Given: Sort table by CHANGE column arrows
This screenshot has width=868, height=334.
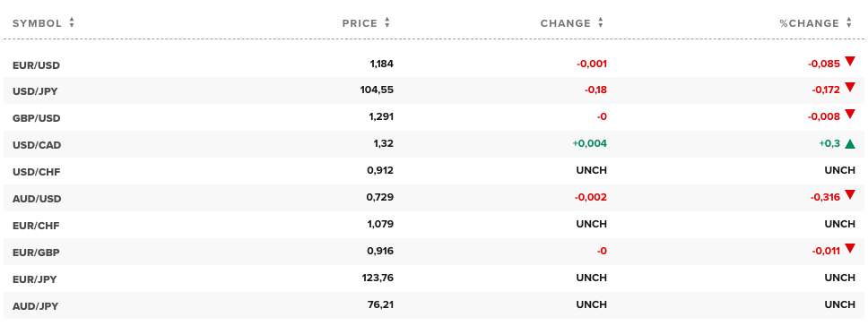Looking at the screenshot, I should click(601, 22).
